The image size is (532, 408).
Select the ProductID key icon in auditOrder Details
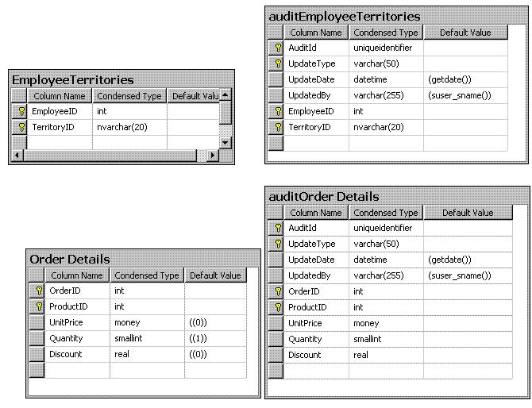277,307
